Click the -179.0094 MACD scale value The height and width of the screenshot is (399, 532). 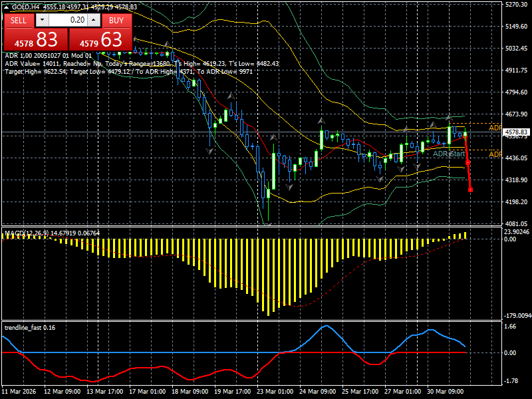point(518,315)
